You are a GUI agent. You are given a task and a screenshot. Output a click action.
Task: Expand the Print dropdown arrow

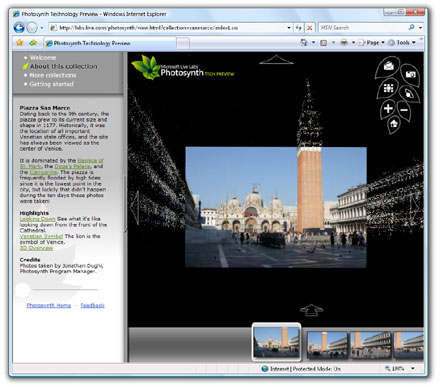(x=353, y=43)
